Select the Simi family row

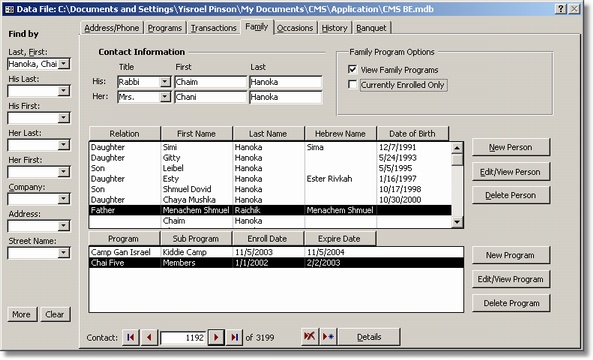[x=270, y=147]
